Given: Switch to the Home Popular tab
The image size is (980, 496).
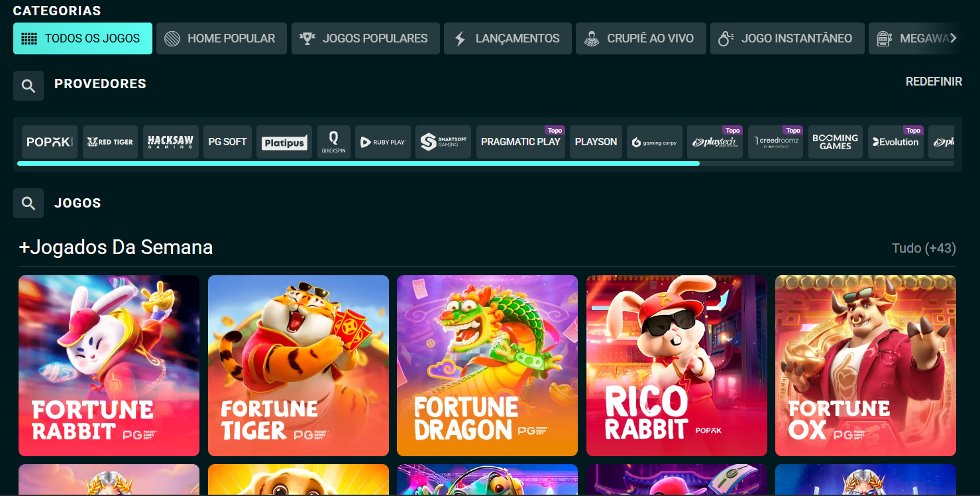Looking at the screenshot, I should pyautogui.click(x=221, y=38).
